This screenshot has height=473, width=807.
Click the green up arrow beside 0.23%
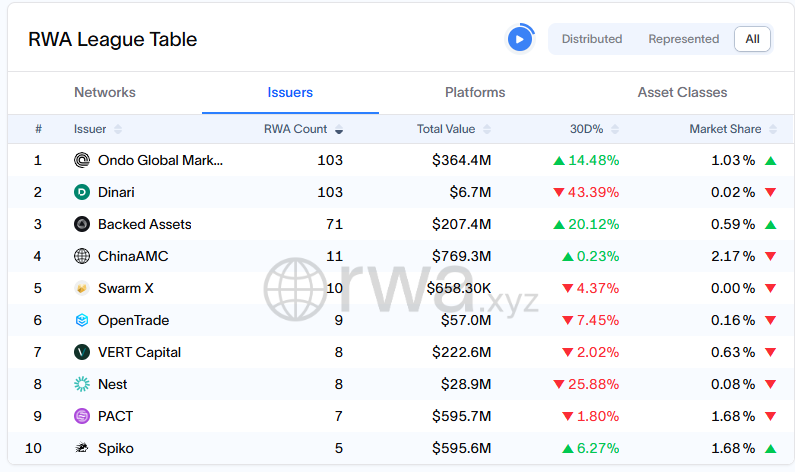coord(568,256)
